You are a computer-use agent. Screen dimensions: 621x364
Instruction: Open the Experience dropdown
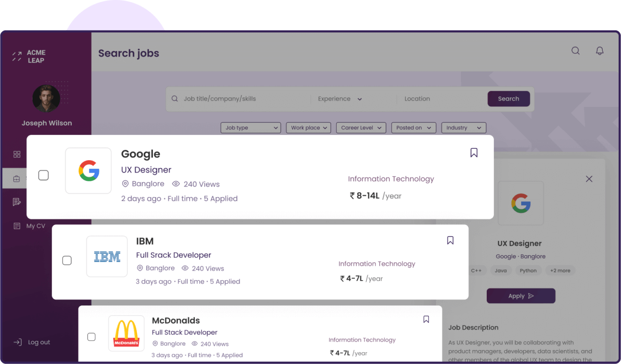(340, 99)
